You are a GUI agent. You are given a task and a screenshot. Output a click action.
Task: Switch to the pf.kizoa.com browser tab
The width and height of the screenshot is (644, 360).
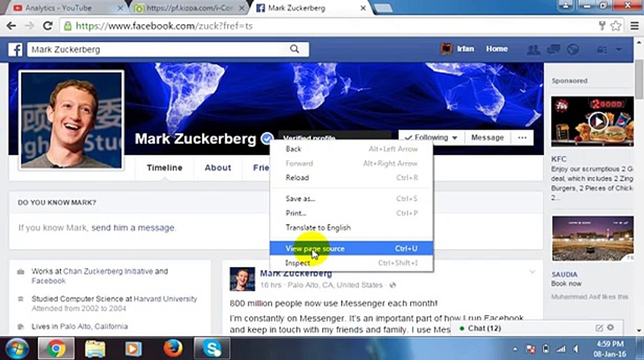[x=189, y=8]
